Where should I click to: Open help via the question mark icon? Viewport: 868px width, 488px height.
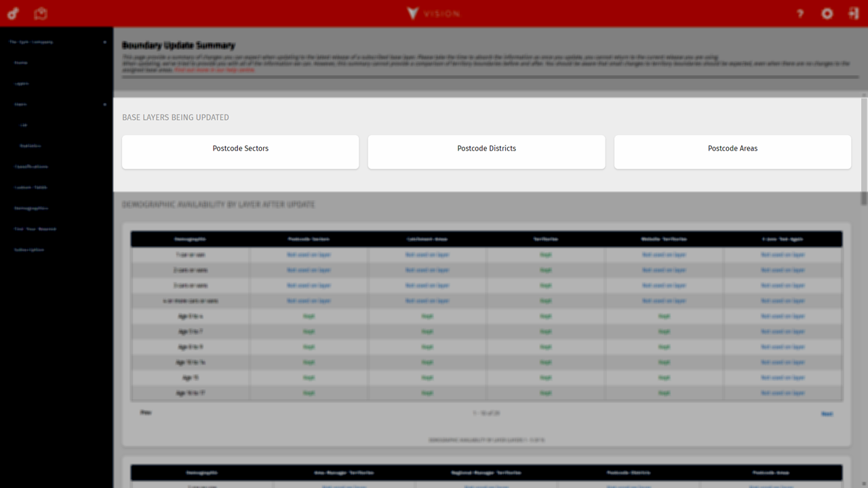click(x=800, y=14)
